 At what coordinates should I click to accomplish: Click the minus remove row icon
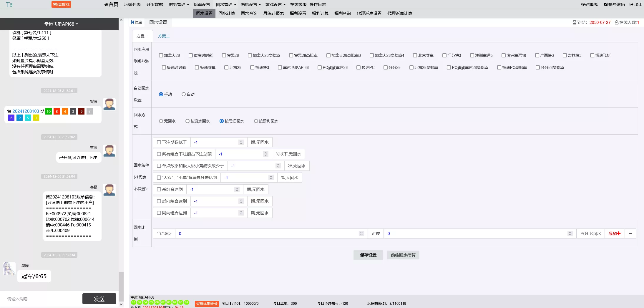(x=630, y=234)
